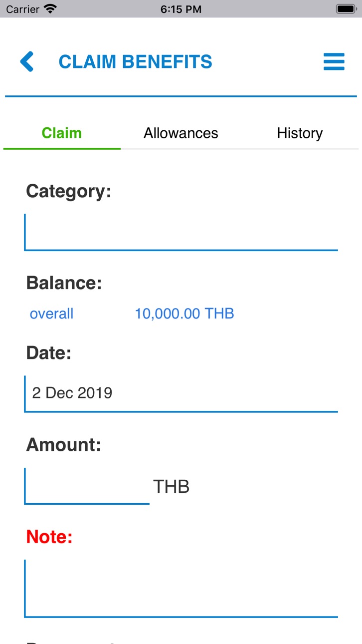Viewport: 362px width, 644px height.
Task: Tap the overall balance label
Action: tap(51, 314)
